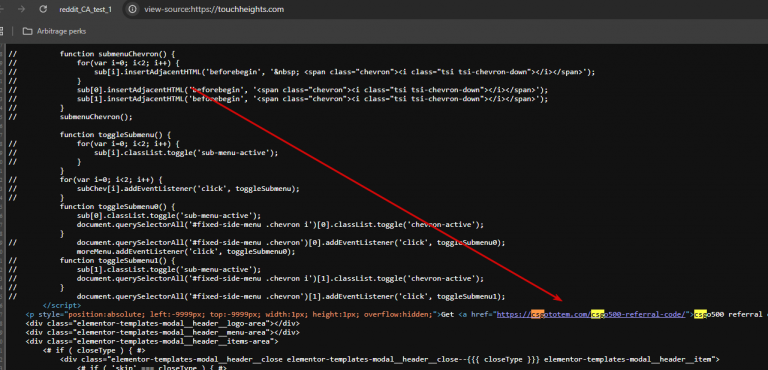This screenshot has height=370, width=768.
Task: Click the subChev[i].addEventListener line
Action: click(x=188, y=188)
